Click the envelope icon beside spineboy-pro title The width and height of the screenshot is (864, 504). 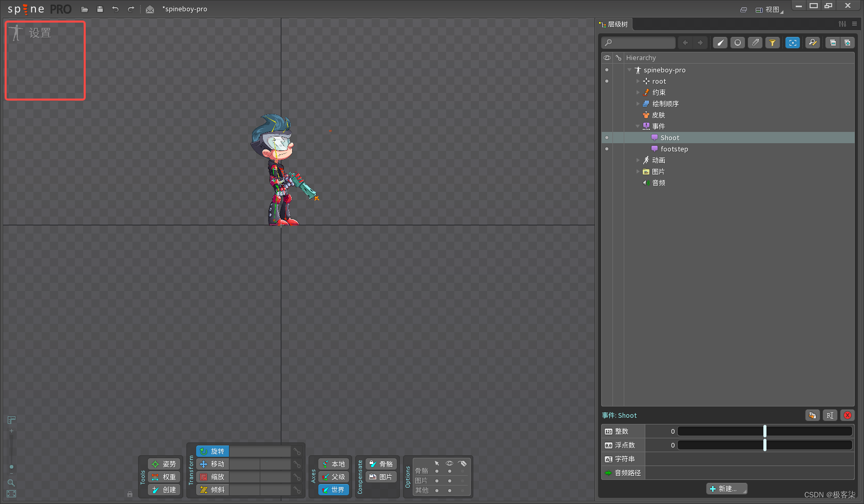pyautogui.click(x=150, y=9)
